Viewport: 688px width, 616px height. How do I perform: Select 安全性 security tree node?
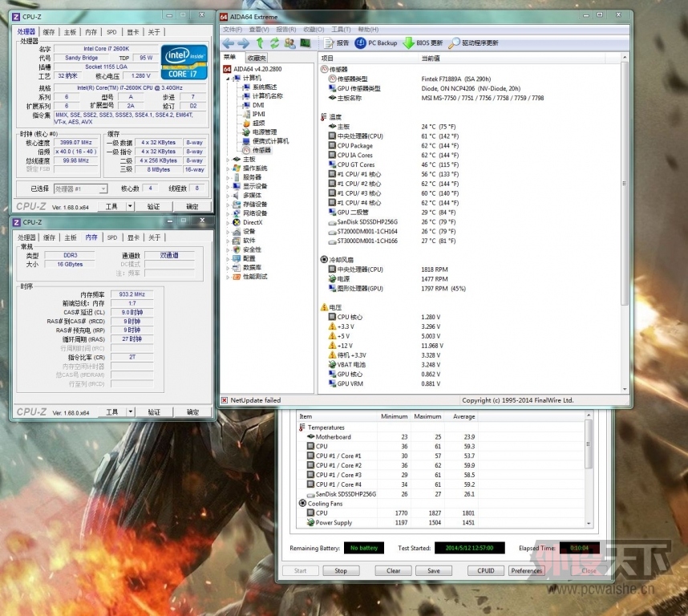tap(247, 249)
